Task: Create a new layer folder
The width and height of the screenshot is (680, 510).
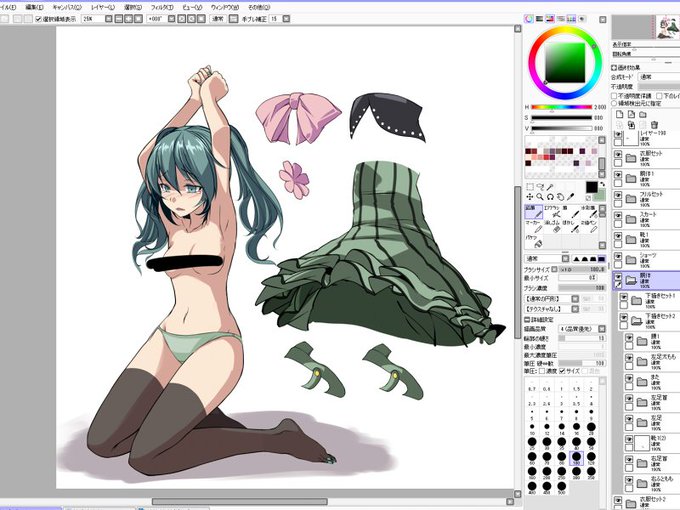Action: (x=643, y=114)
